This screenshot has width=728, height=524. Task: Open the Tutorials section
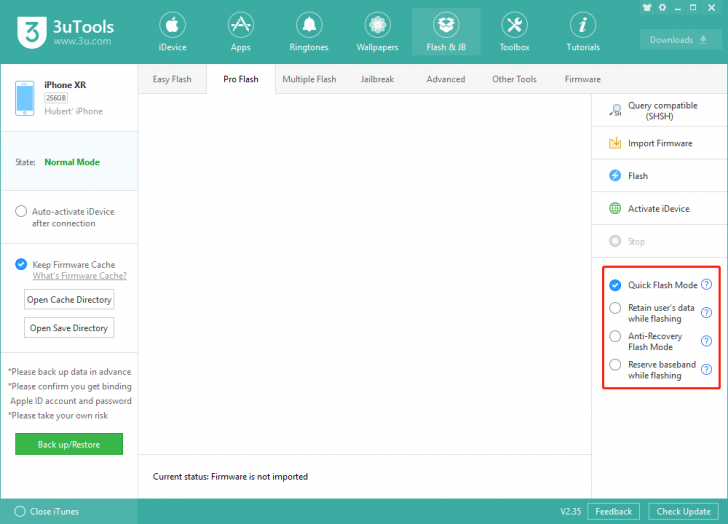point(583,32)
